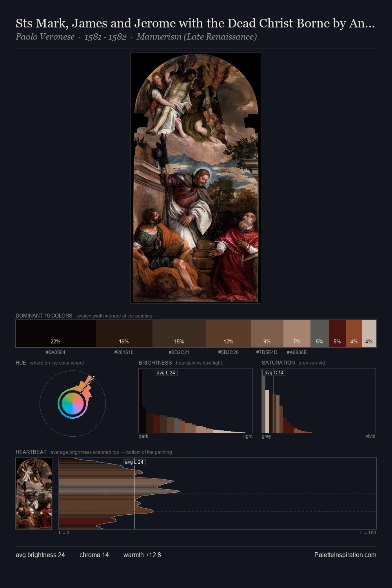
Task: Click the painting title heading
Action: (x=195, y=23)
